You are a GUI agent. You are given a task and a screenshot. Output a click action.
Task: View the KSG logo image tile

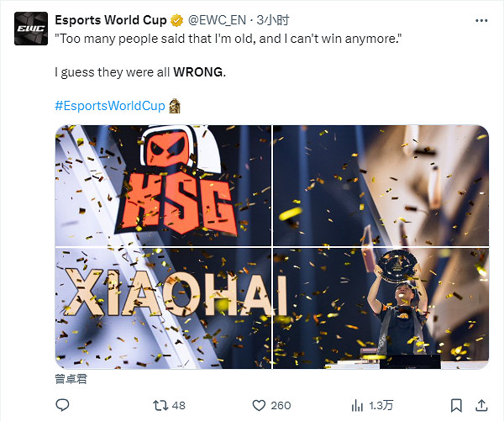[163, 185]
